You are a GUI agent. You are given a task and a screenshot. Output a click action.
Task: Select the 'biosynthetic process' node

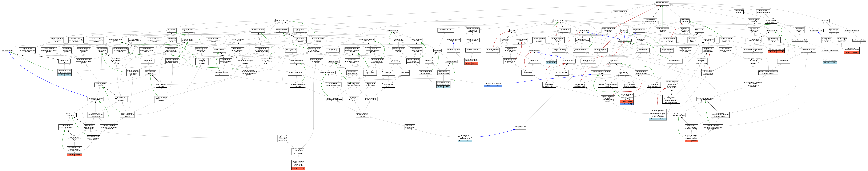(x=172, y=30)
